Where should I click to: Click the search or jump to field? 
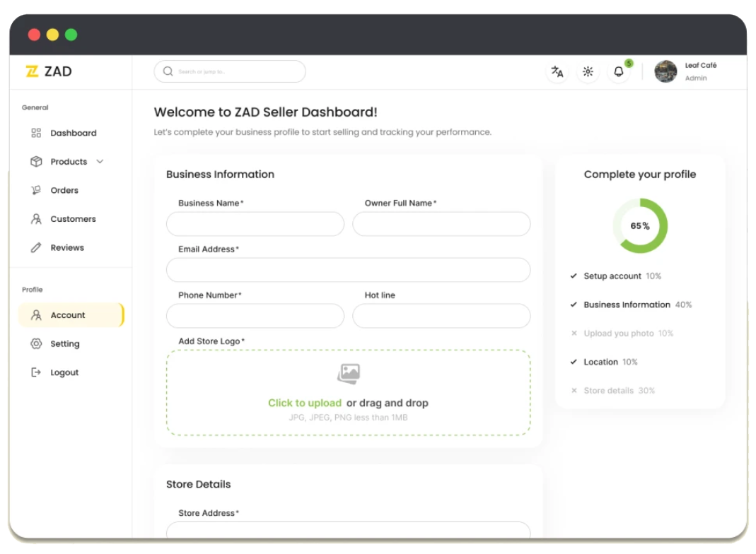click(230, 71)
